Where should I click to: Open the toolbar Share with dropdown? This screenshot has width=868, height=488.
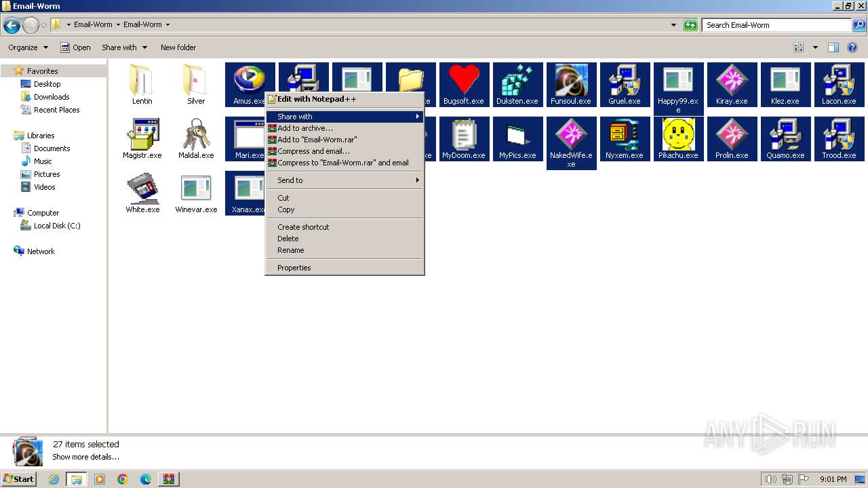pos(124,47)
